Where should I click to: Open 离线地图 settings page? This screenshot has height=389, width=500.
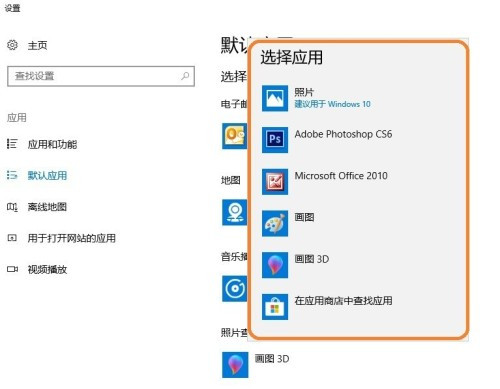click(x=47, y=207)
